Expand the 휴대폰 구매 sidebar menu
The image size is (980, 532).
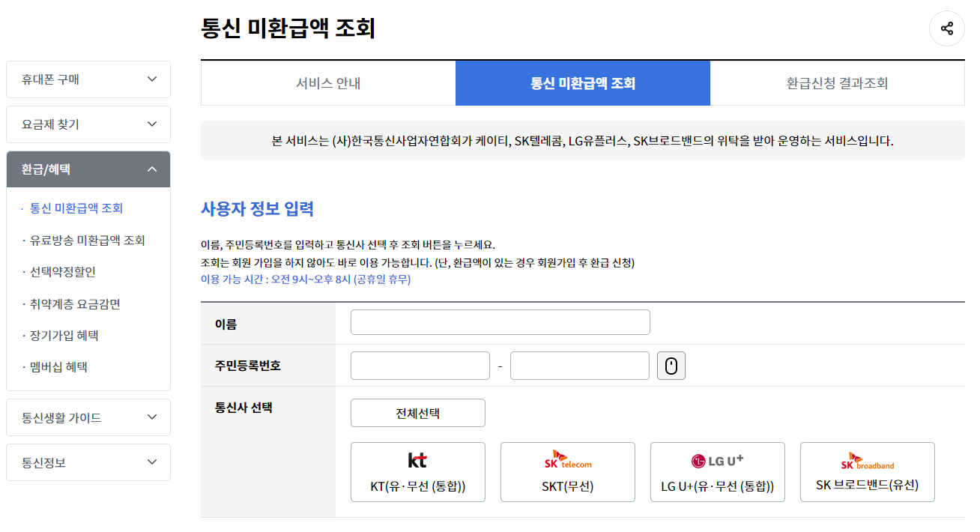[x=88, y=79]
